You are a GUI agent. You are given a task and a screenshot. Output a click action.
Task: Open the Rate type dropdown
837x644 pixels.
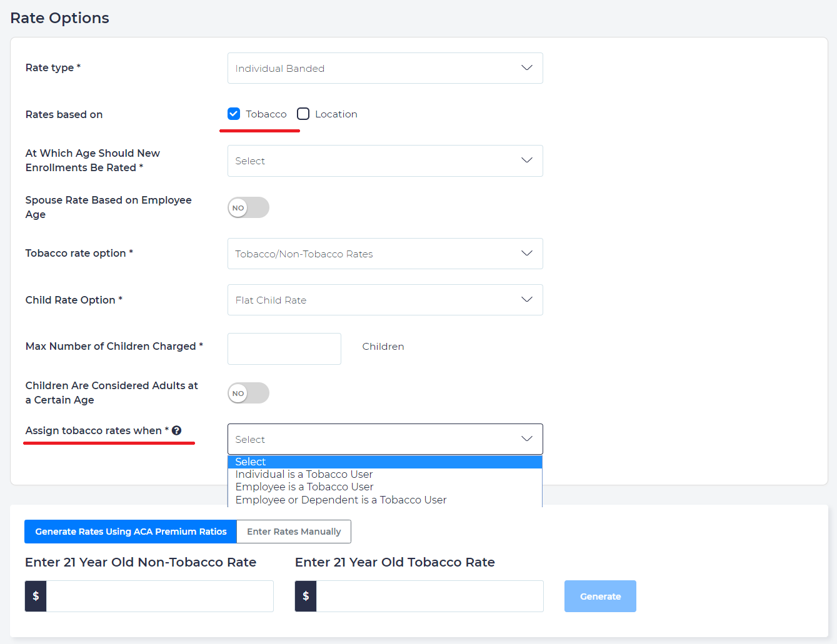click(384, 68)
